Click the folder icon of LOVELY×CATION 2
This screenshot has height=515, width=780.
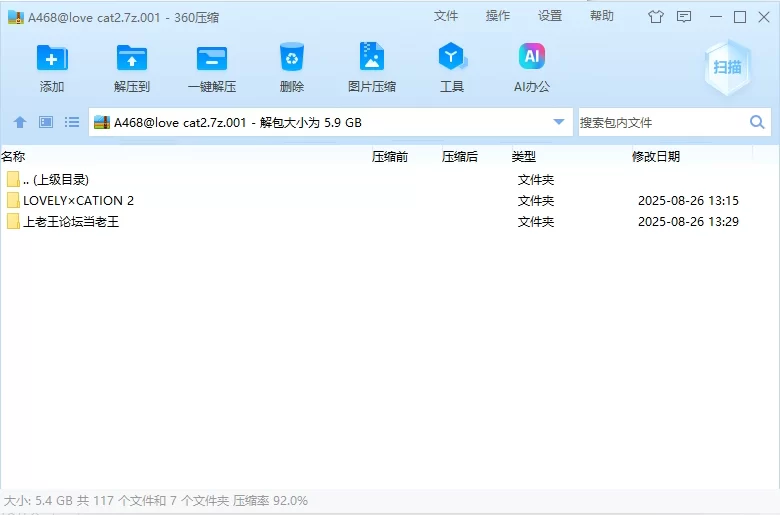tap(13, 201)
